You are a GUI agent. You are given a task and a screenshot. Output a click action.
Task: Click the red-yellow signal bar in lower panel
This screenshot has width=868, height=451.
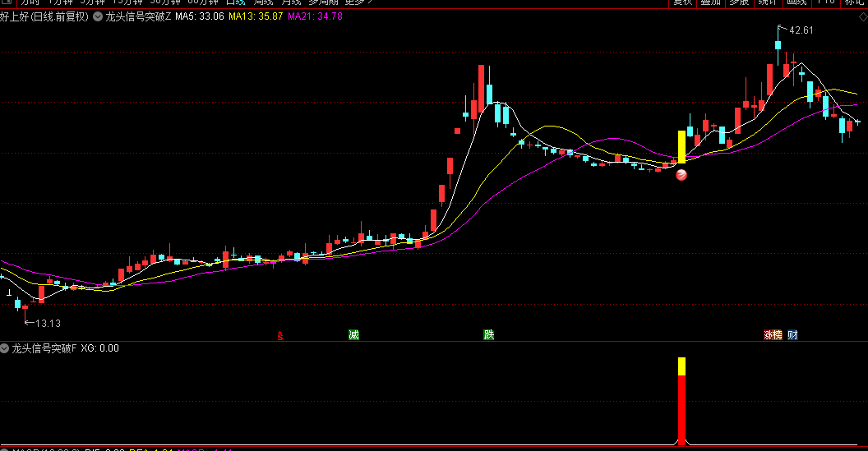682,401
